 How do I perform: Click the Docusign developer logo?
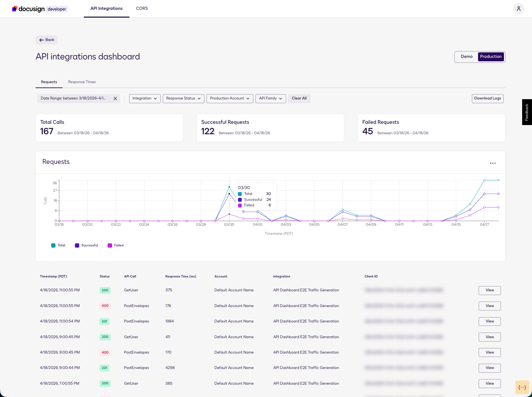coord(40,9)
